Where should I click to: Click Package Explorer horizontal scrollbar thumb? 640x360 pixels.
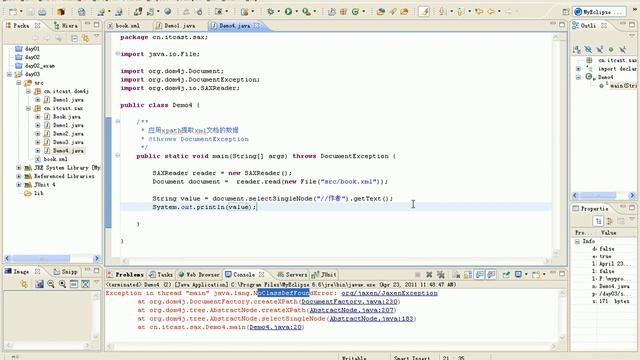click(41, 258)
